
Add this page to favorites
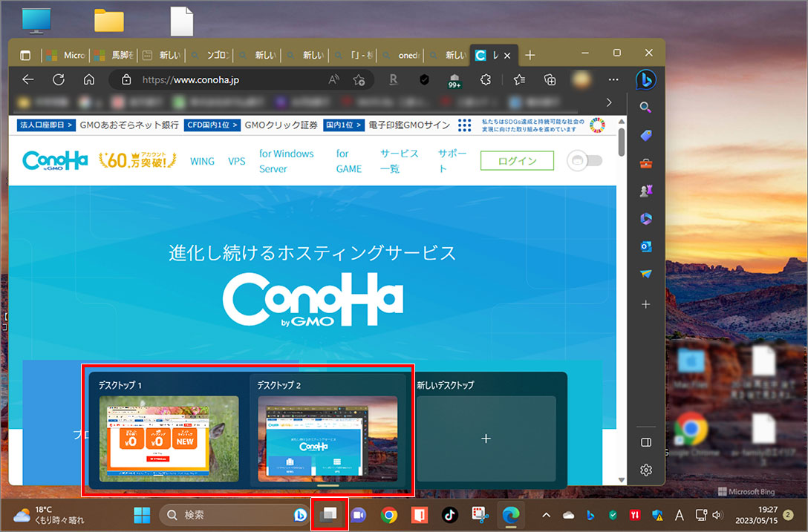point(359,80)
